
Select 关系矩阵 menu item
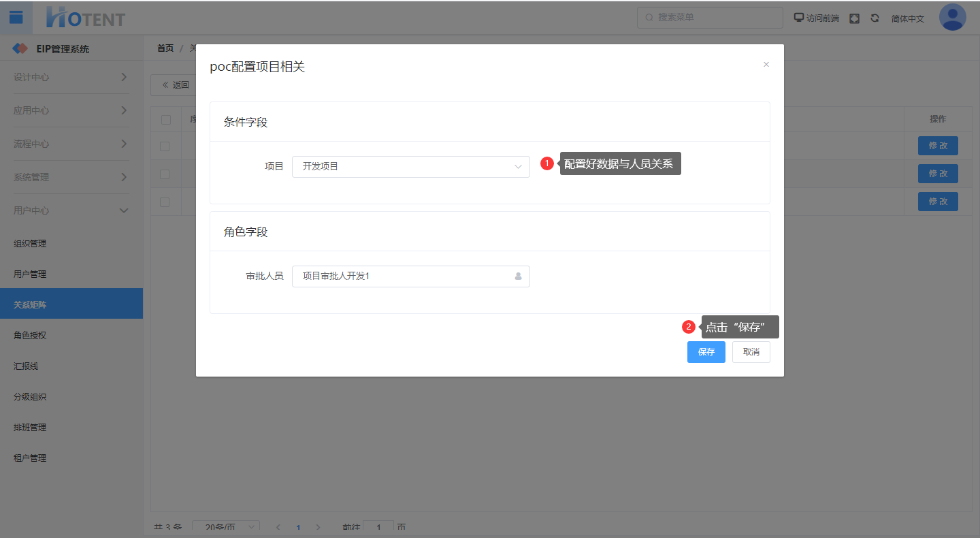71,304
